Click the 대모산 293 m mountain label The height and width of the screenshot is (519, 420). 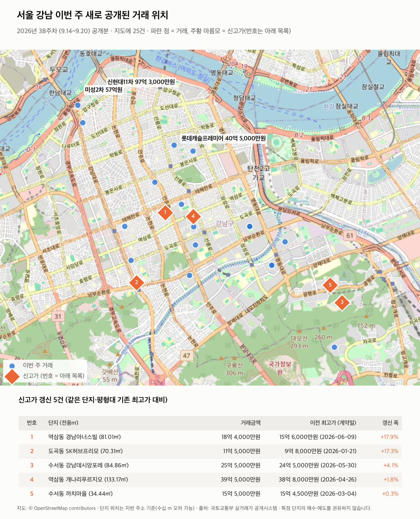click(299, 342)
